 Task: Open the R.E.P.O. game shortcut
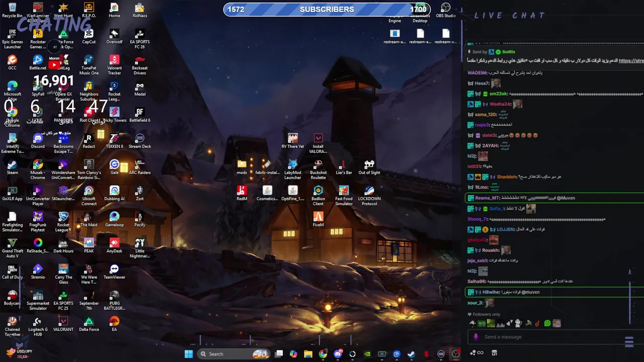pyautogui.click(x=89, y=10)
